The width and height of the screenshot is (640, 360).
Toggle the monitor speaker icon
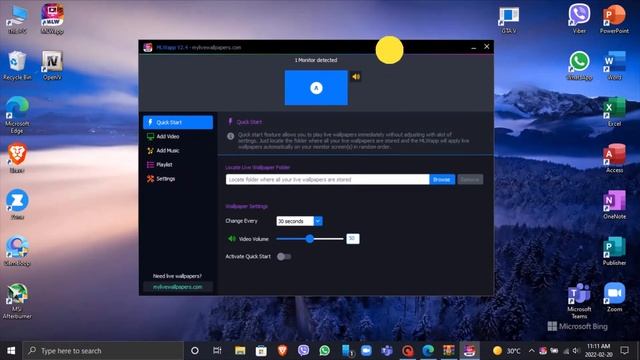[x=356, y=76]
